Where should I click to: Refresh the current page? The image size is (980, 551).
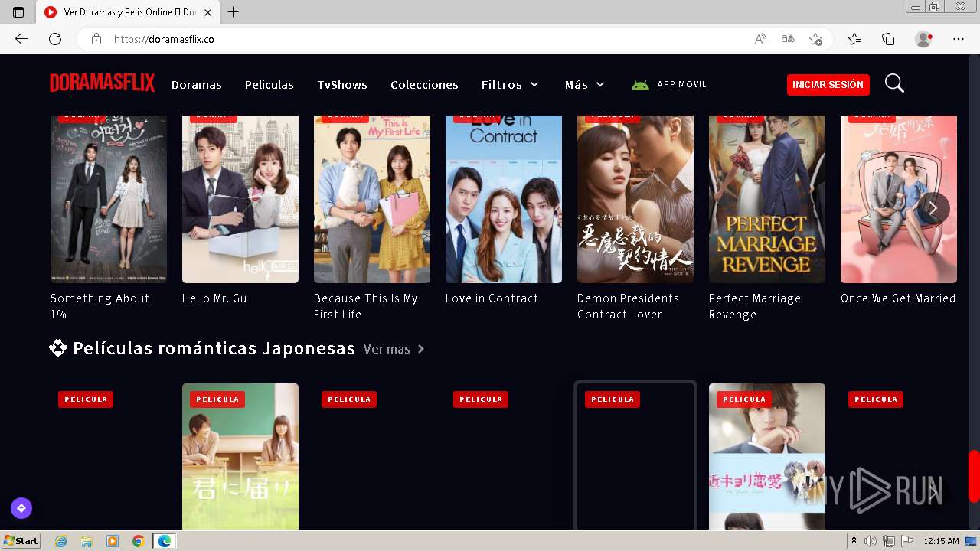coord(55,39)
